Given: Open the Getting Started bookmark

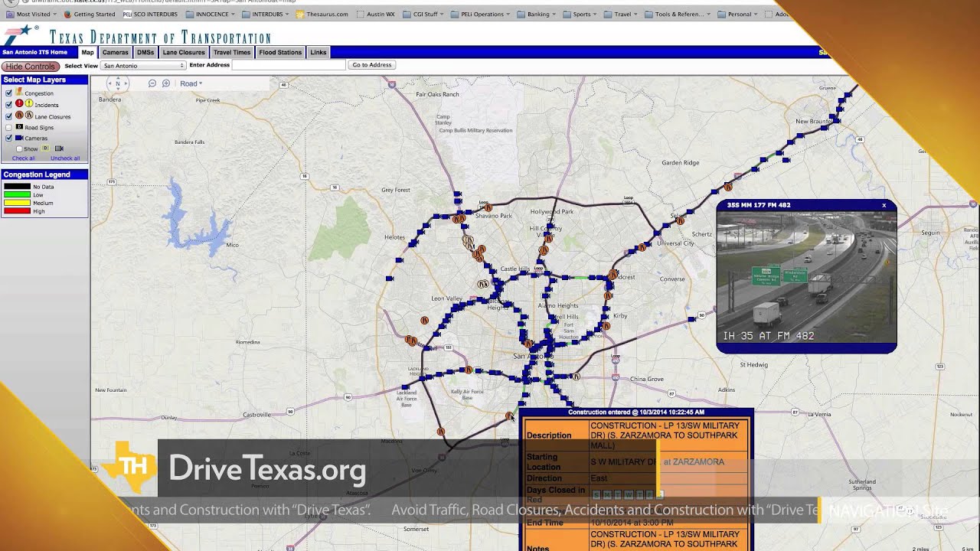Looking at the screenshot, I should pos(90,14).
